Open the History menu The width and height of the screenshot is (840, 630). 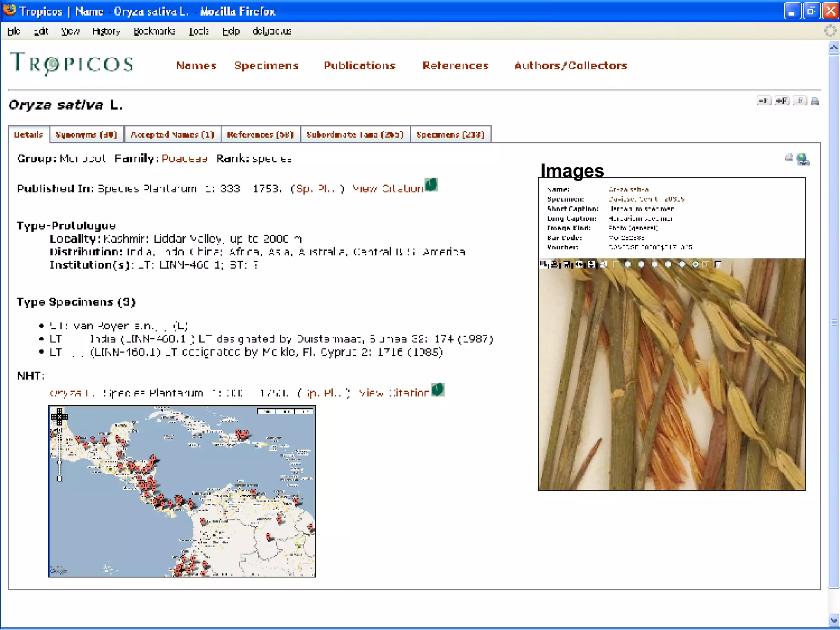click(x=106, y=31)
